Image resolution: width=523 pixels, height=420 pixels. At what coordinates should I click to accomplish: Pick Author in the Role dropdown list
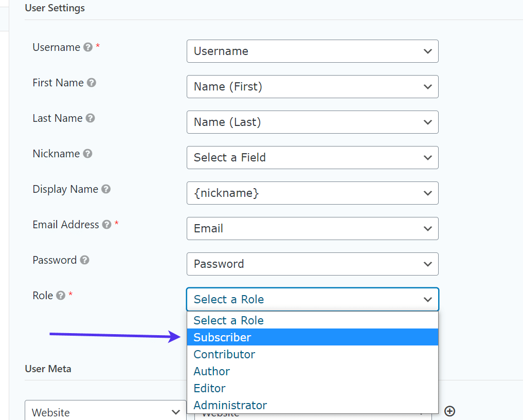tap(312, 371)
